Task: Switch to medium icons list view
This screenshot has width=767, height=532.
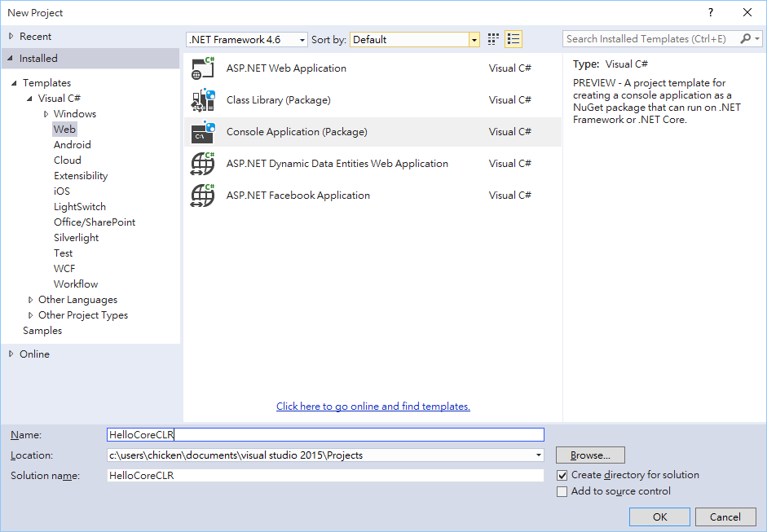Action: click(514, 39)
